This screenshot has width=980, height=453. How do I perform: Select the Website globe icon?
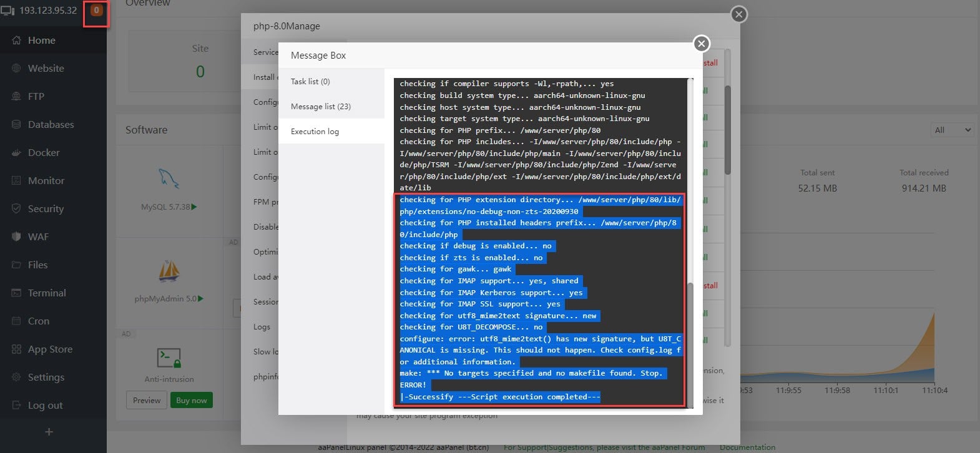pos(16,69)
